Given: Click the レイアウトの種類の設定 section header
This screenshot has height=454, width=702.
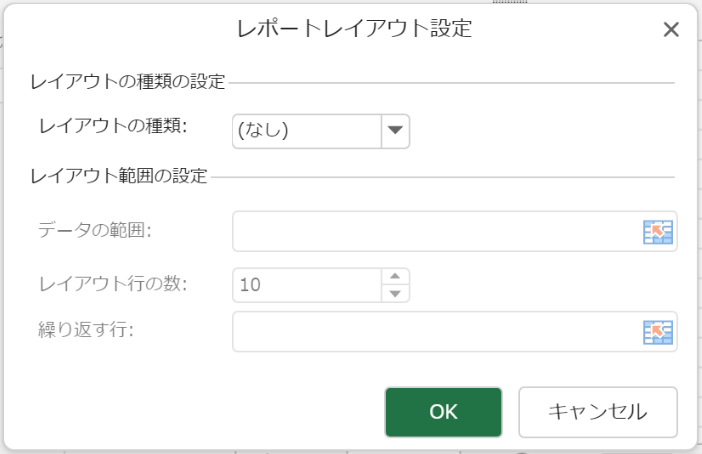Looking at the screenshot, I should pos(129,80).
